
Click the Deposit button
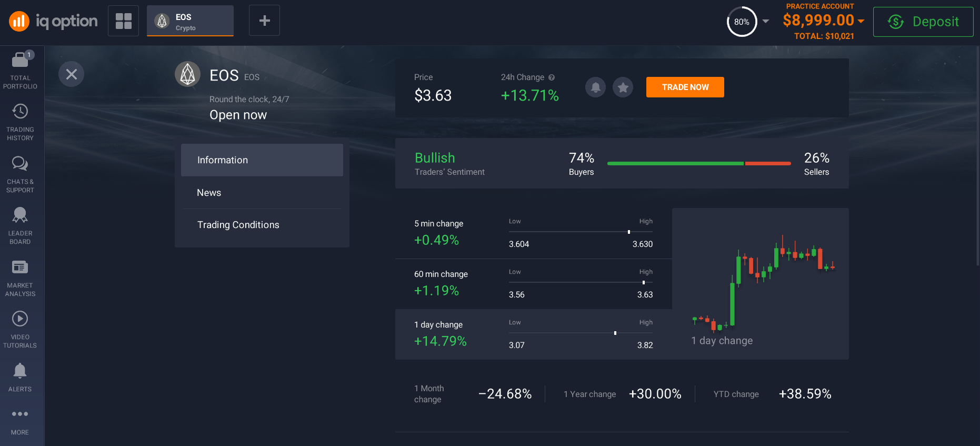point(923,22)
